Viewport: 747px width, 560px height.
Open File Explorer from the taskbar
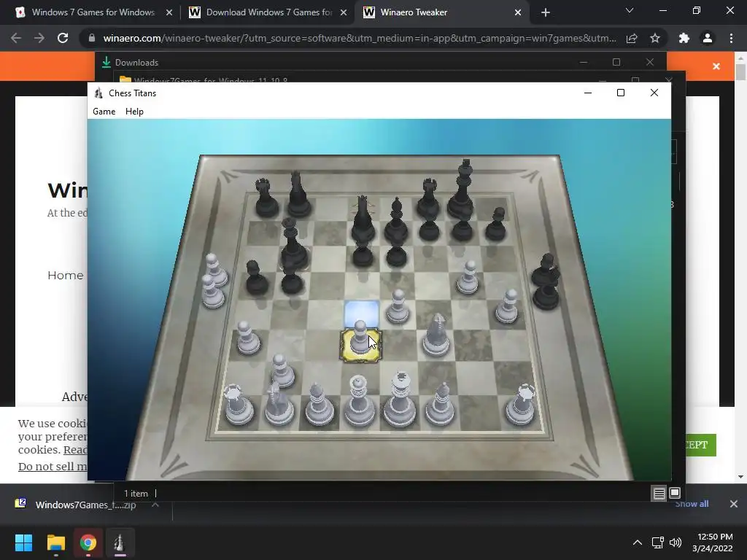point(55,542)
